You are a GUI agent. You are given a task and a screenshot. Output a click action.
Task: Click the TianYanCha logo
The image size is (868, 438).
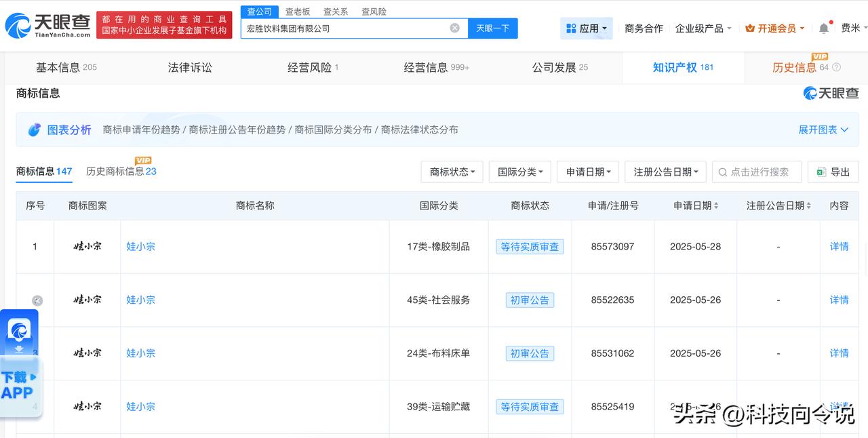tap(47, 26)
